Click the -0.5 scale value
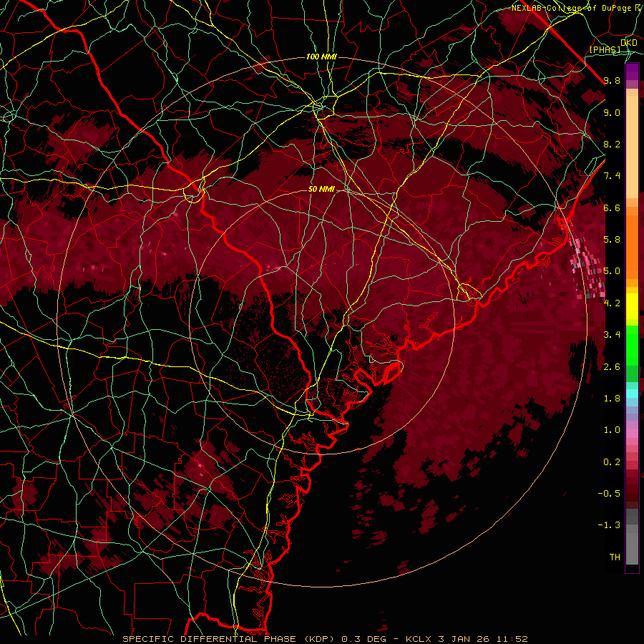 (x=609, y=494)
